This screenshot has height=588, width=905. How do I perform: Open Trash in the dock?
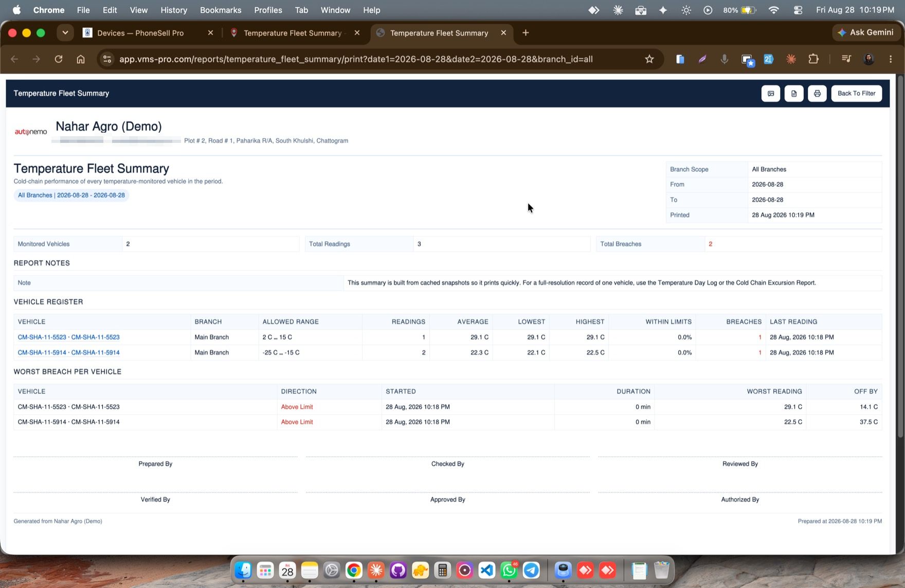(662, 570)
